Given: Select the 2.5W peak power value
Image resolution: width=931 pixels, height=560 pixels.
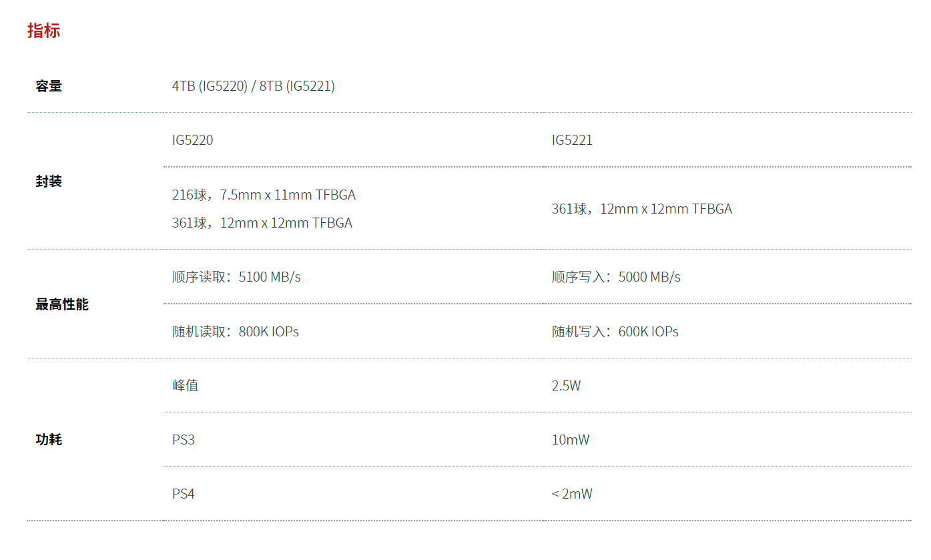Looking at the screenshot, I should click(x=566, y=386).
